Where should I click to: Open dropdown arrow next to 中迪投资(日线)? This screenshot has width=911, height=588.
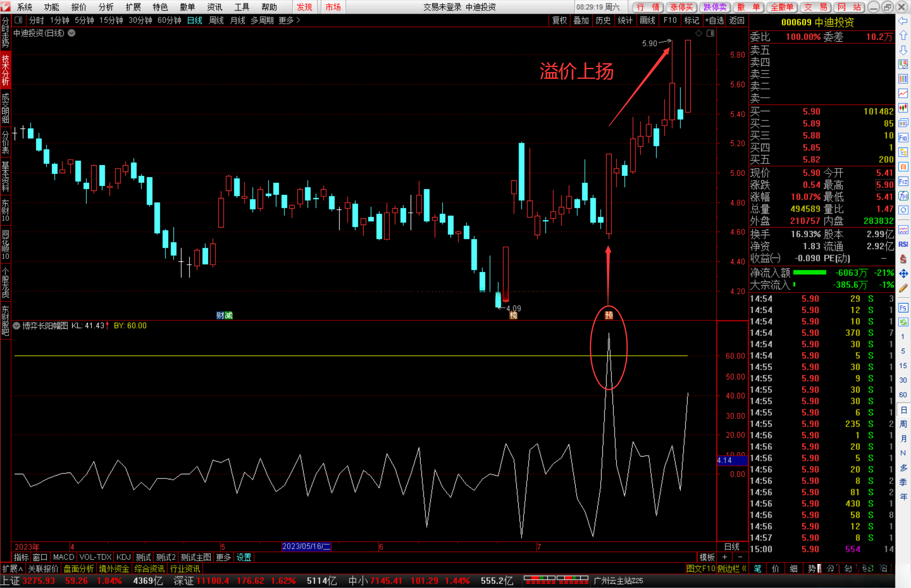[72, 33]
